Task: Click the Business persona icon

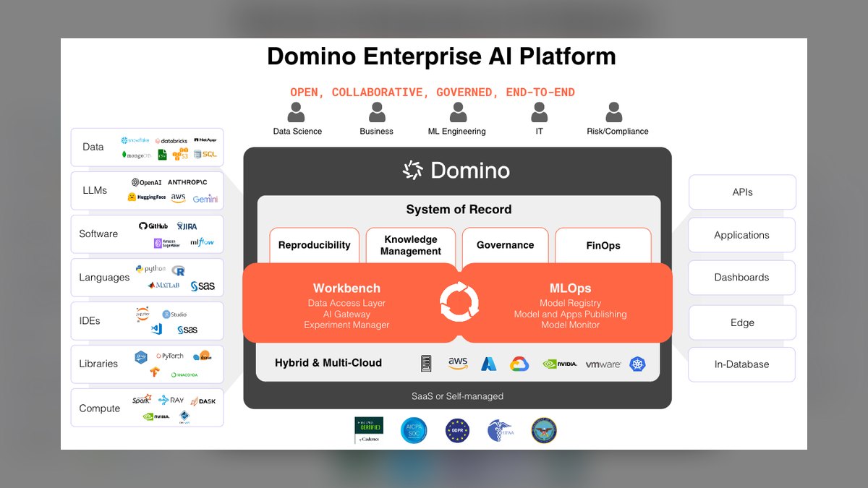Action: (x=377, y=113)
